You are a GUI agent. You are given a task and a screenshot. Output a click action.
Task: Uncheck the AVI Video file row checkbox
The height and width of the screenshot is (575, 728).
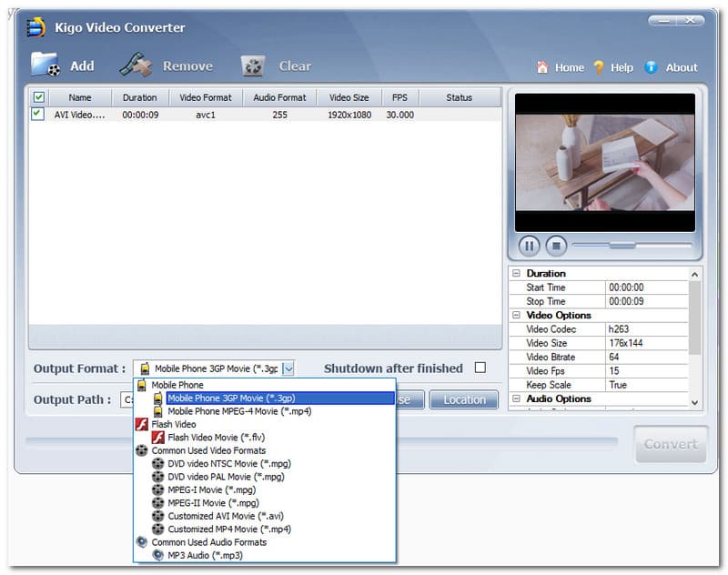[x=37, y=115]
